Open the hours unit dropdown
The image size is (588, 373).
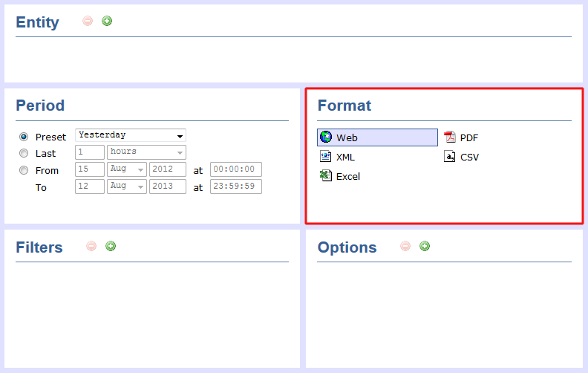pyautogui.click(x=146, y=152)
